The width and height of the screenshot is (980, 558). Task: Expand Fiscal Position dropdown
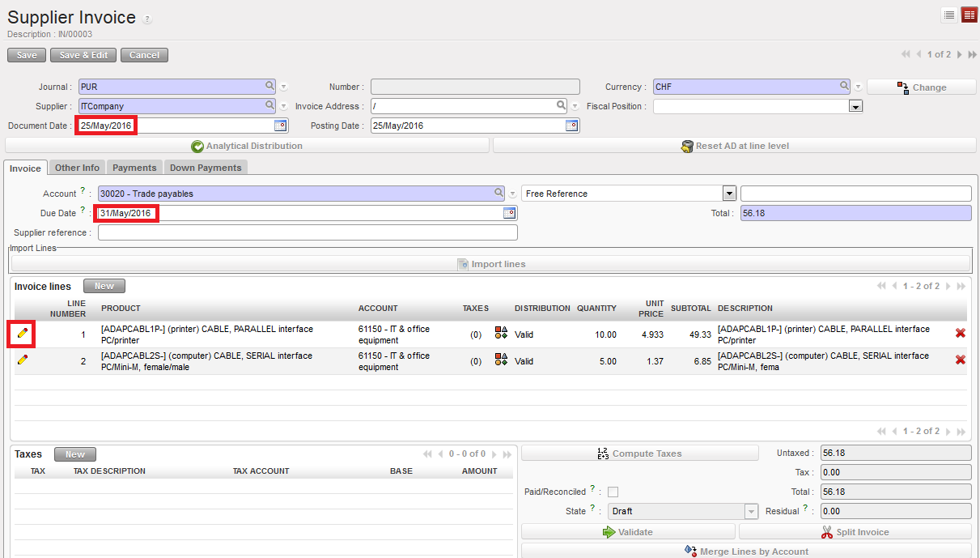tap(855, 106)
